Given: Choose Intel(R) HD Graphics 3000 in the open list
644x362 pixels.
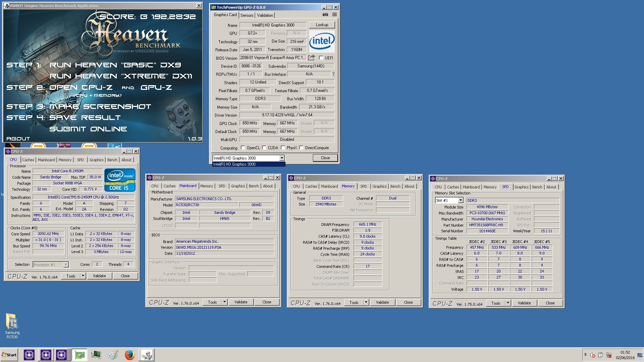Looking at the screenshot, I should coord(249,164).
